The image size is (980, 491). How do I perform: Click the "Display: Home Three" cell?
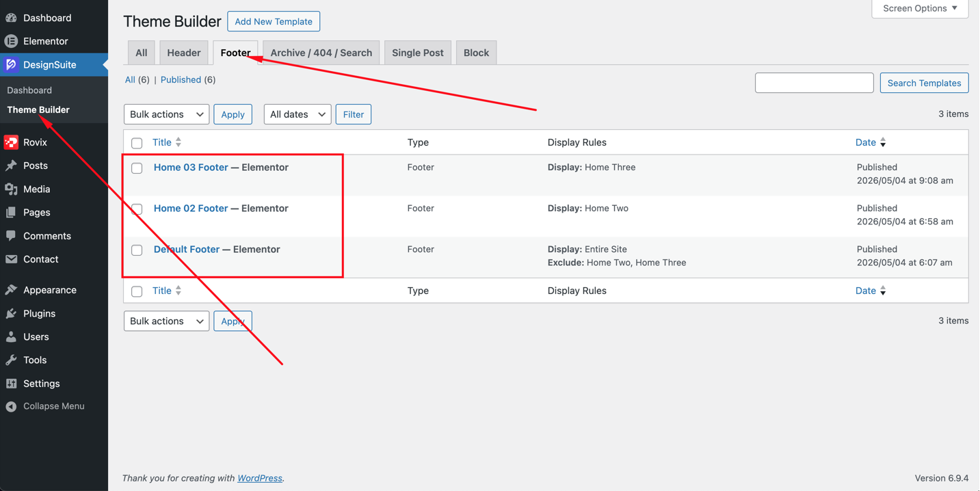[x=592, y=167]
